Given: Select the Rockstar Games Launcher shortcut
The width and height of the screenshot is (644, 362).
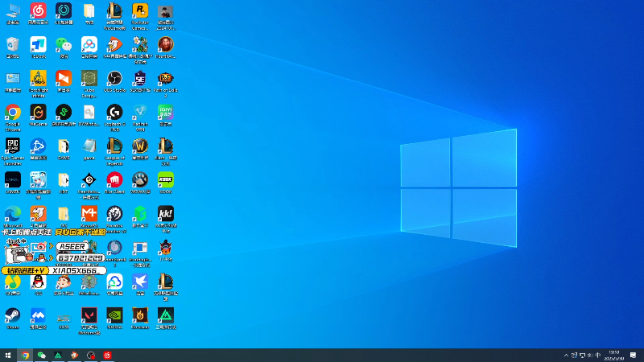Looking at the screenshot, I should (140, 16).
